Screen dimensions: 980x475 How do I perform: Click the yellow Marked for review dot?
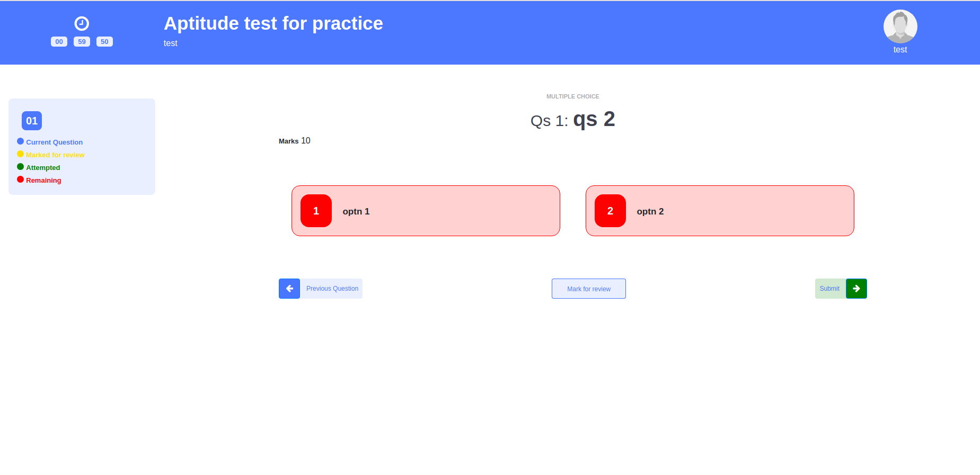[20, 154]
